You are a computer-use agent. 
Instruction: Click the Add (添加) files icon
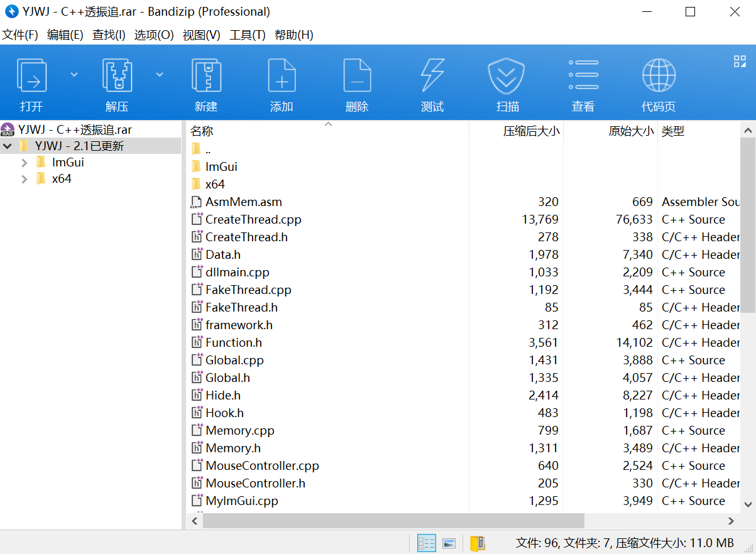282,75
